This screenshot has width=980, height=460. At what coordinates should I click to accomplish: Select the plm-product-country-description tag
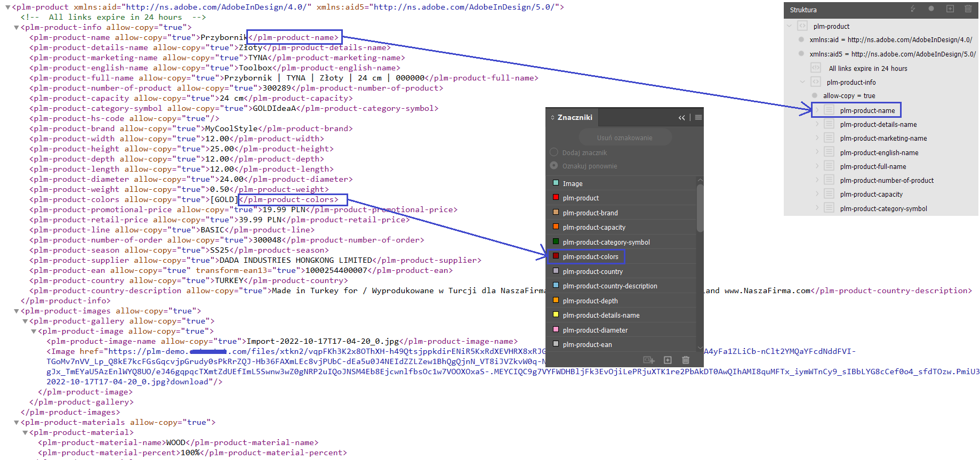[622, 286]
